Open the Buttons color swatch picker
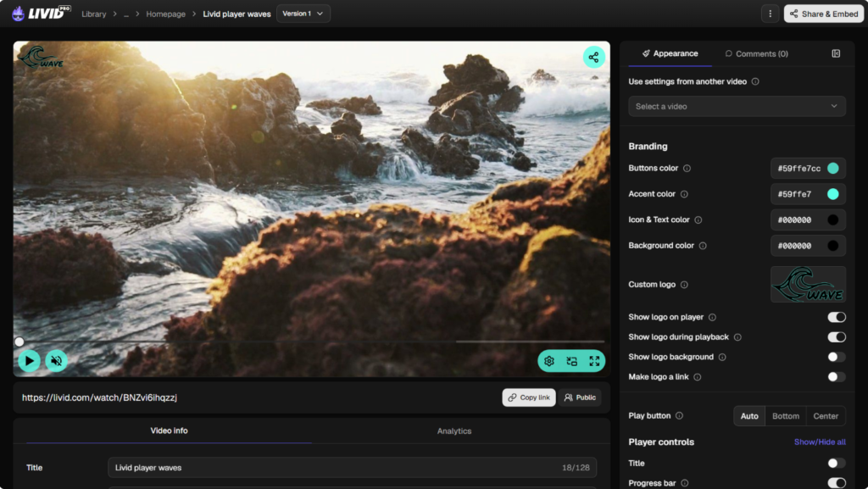868x489 pixels. pos(832,168)
